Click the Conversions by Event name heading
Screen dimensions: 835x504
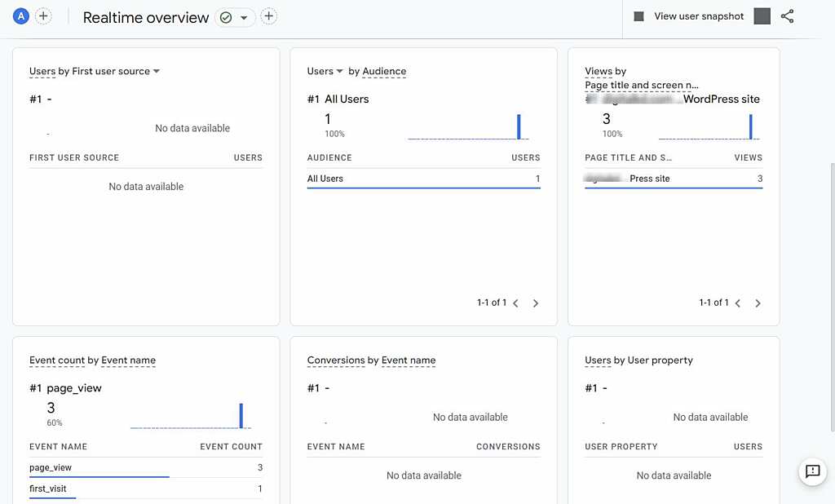coord(371,360)
